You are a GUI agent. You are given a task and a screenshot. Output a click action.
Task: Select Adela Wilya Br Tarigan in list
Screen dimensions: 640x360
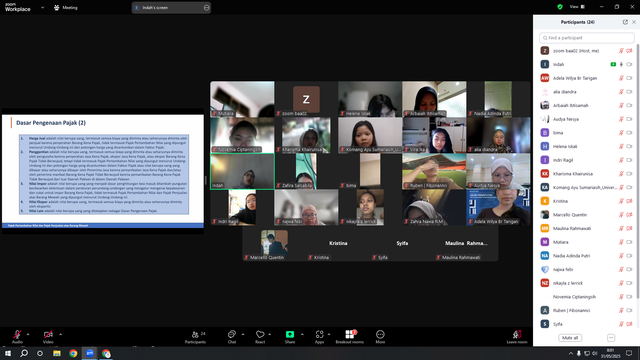point(587,78)
